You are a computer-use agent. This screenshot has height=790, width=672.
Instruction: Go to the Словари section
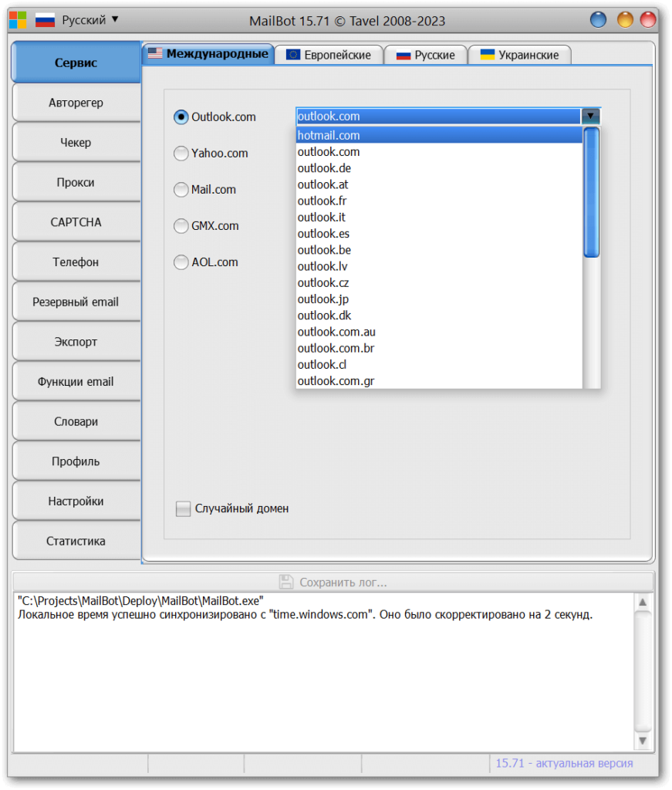coord(76,421)
